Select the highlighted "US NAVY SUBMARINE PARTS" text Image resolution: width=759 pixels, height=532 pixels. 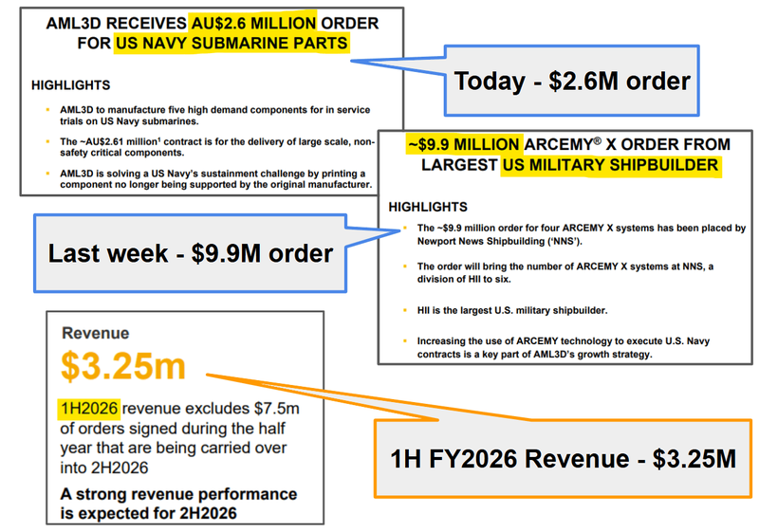[231, 43]
